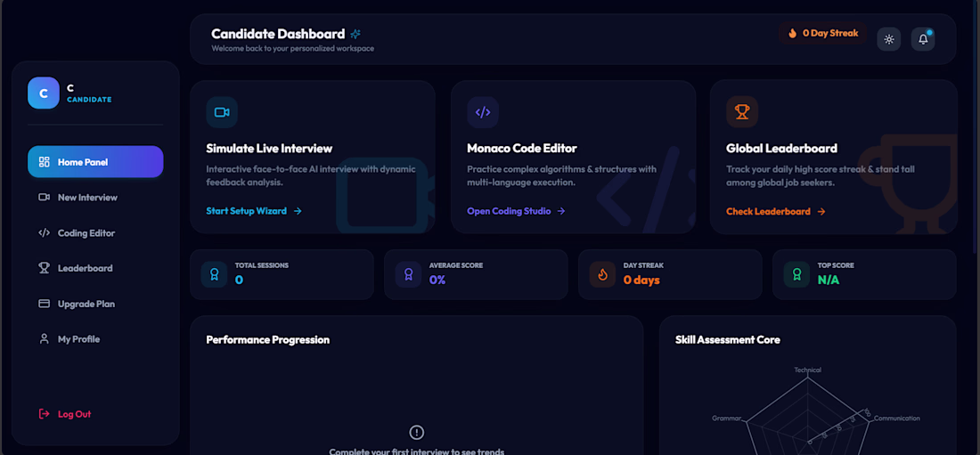The image size is (980, 455).
Task: Click the Day Streak flame icon in stats
Action: (603, 274)
